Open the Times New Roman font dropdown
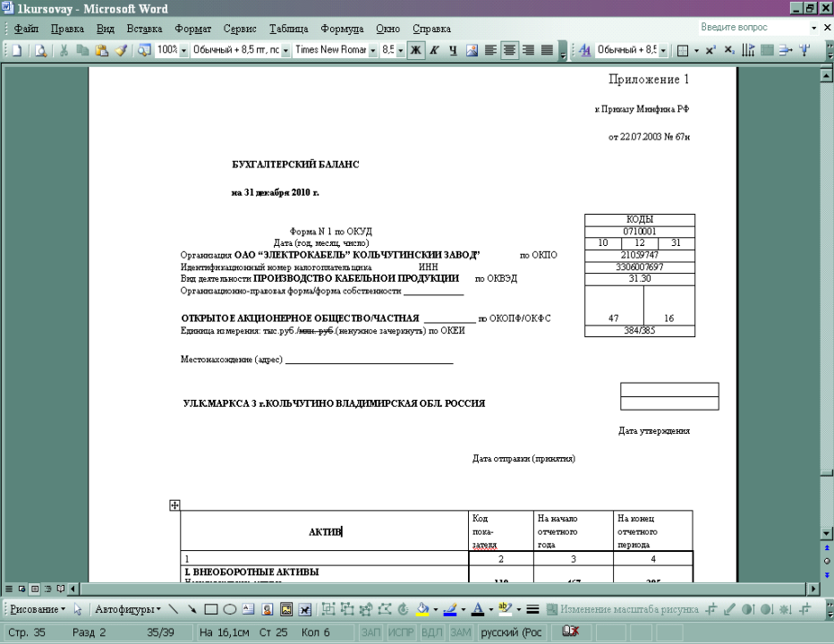 tap(373, 50)
